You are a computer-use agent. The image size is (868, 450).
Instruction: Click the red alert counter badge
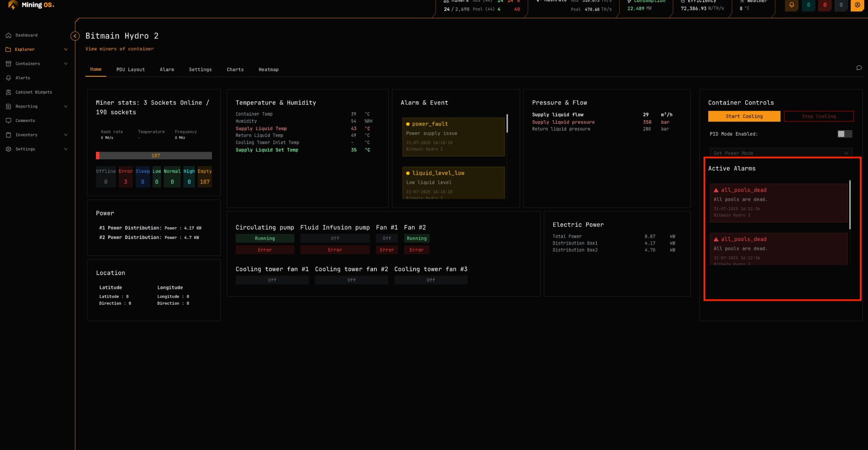(824, 6)
